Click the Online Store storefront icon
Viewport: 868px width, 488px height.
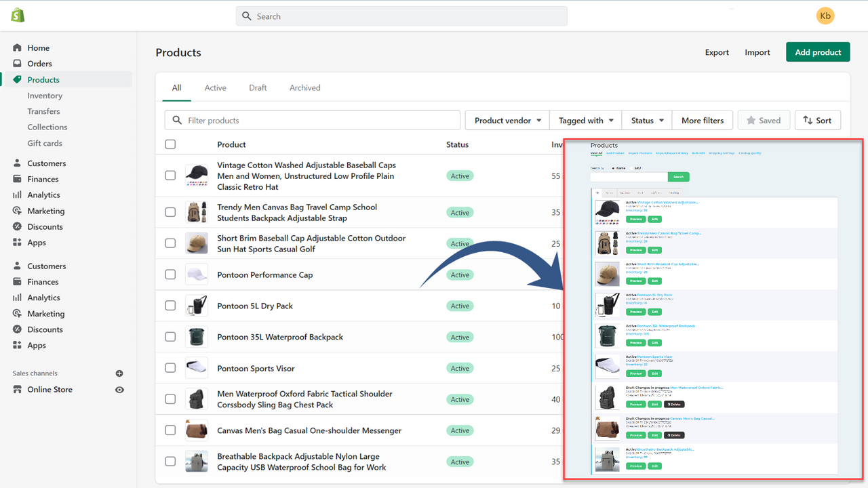coord(18,390)
